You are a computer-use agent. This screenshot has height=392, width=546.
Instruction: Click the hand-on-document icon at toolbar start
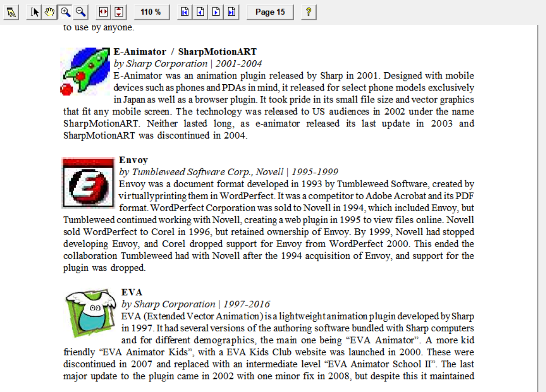tap(11, 12)
